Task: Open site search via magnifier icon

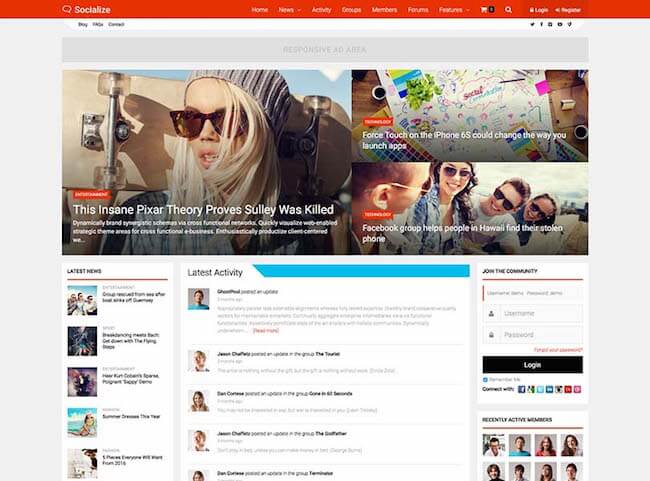Action: 508,10
